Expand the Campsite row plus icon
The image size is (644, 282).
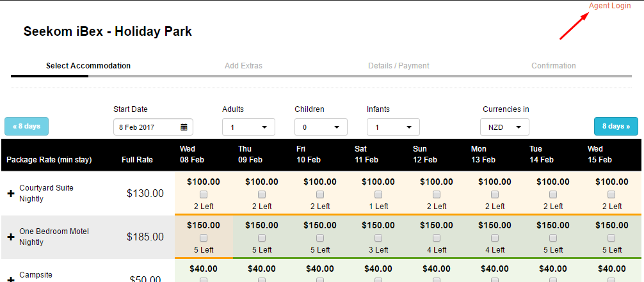pos(10,279)
